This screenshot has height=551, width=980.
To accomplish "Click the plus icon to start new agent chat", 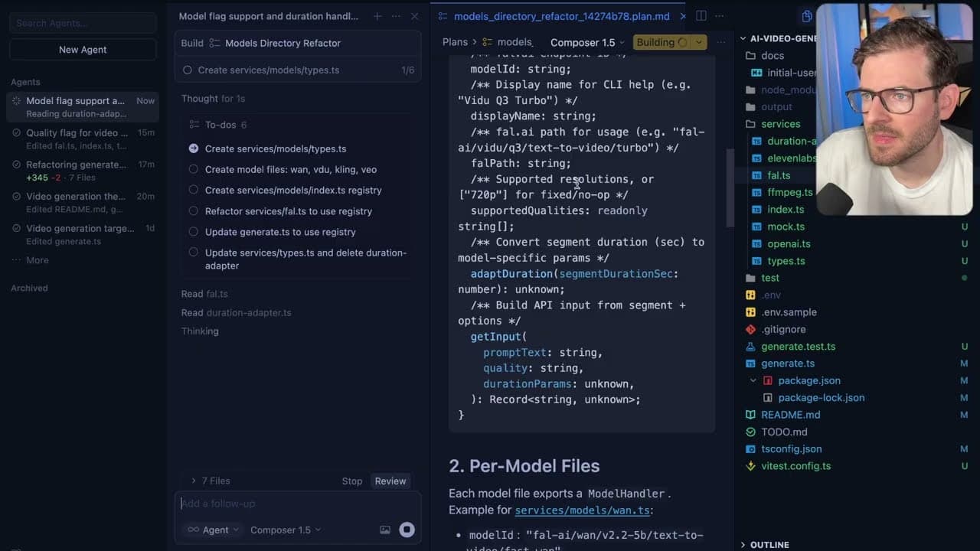I will pyautogui.click(x=377, y=15).
